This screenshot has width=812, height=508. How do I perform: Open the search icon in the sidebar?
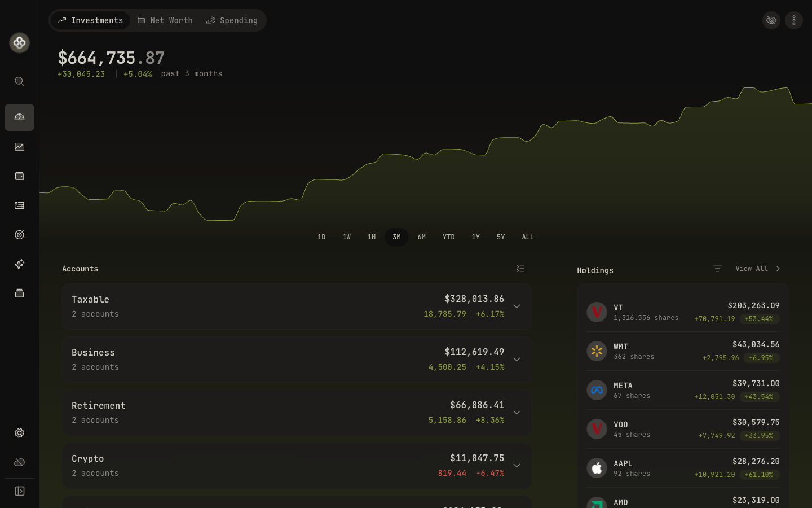19,81
